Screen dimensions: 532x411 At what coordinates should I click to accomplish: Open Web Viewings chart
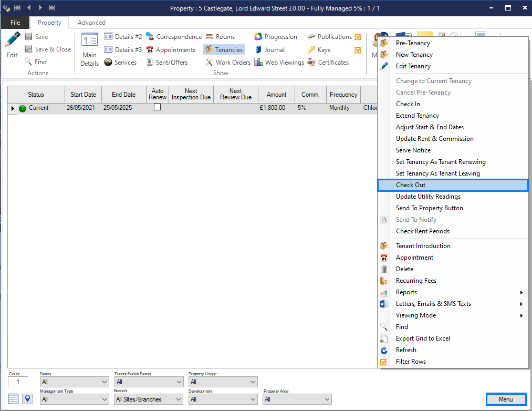tap(279, 63)
